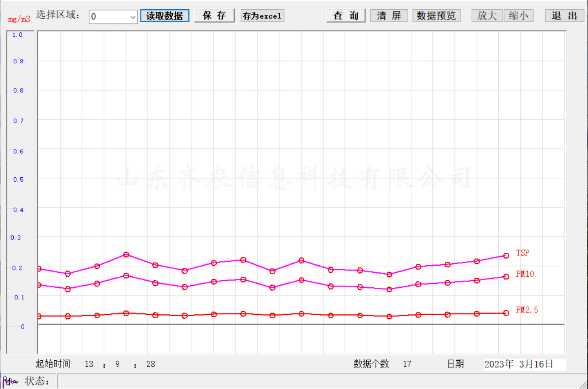Export data with 存为excel button

[x=262, y=16]
